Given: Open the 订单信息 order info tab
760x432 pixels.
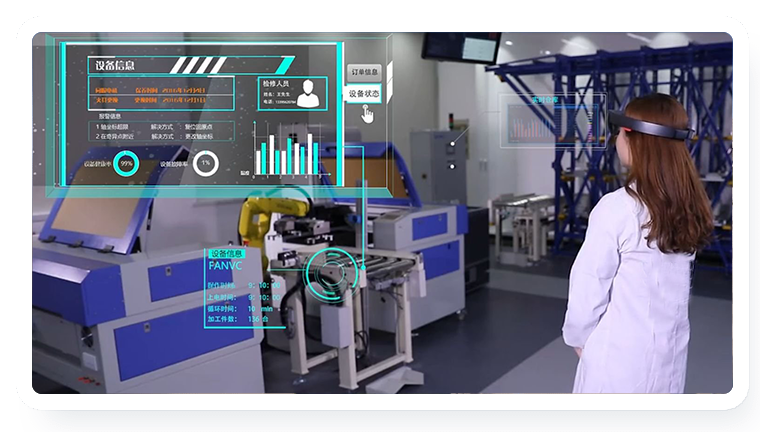Looking at the screenshot, I should (x=364, y=73).
